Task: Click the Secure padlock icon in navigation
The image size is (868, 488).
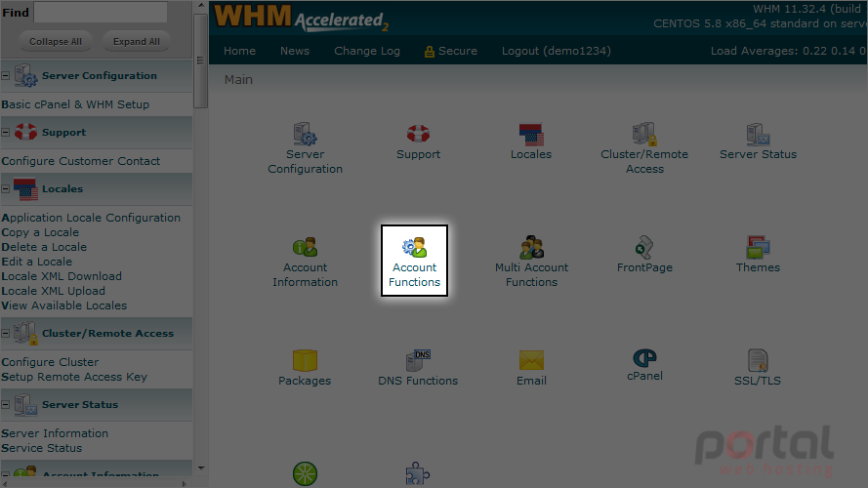Action: (x=429, y=52)
